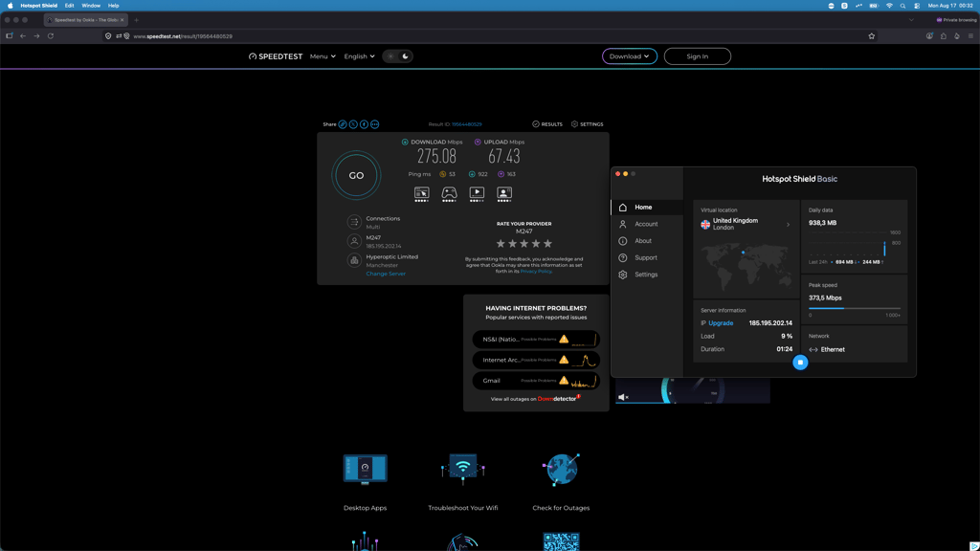Open RESULTS history
Image resolution: width=980 pixels, height=551 pixels.
pos(546,124)
